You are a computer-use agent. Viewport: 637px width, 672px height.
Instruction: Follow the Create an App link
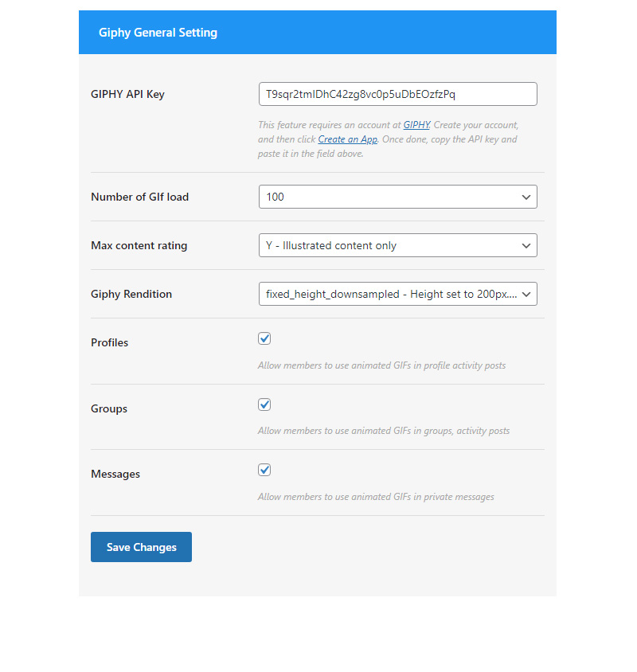[x=347, y=139]
